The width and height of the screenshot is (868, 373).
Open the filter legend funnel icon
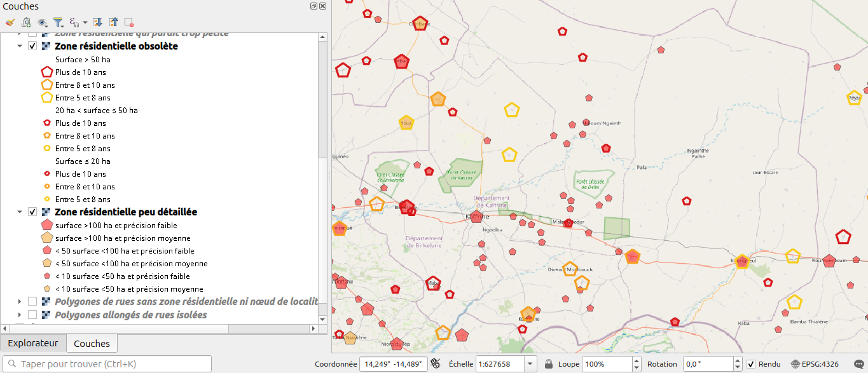click(x=59, y=22)
